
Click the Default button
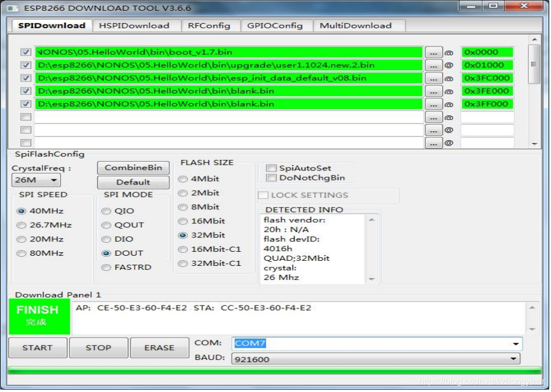coord(133,183)
